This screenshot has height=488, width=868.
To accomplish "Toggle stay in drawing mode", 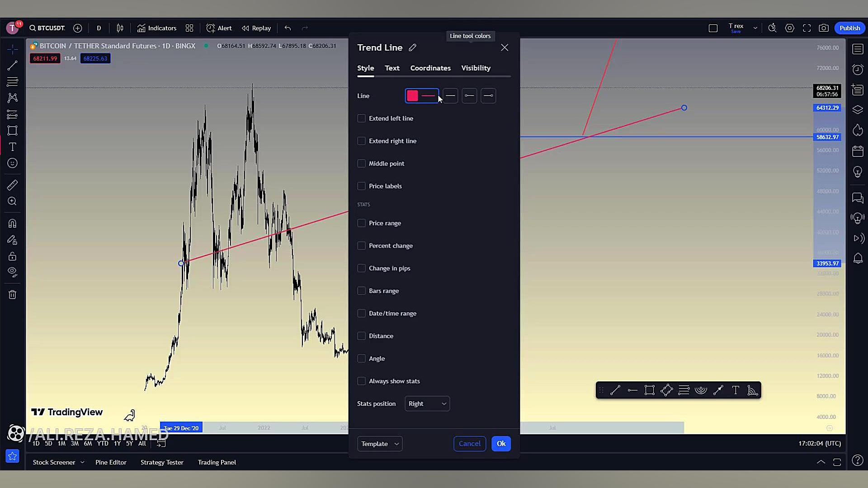I will (12, 240).
